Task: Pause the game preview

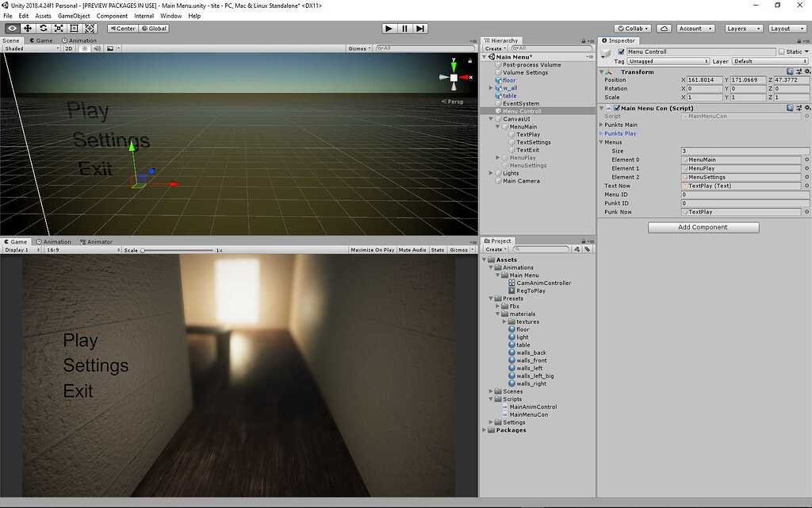Action: pos(404,28)
